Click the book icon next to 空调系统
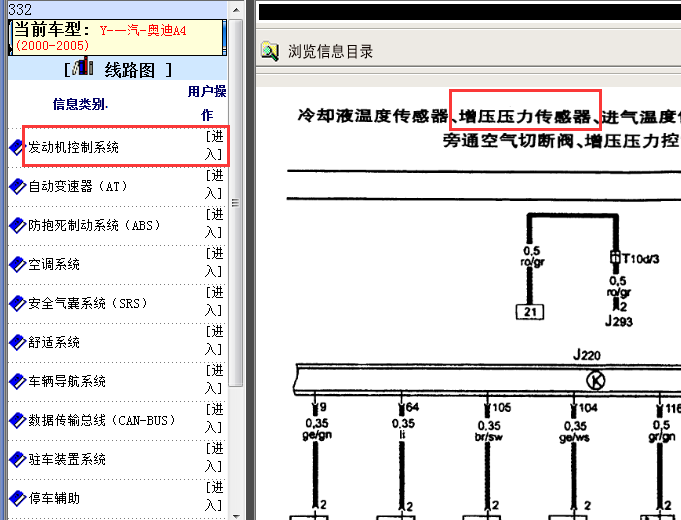Image resolution: width=681 pixels, height=520 pixels. [x=17, y=265]
